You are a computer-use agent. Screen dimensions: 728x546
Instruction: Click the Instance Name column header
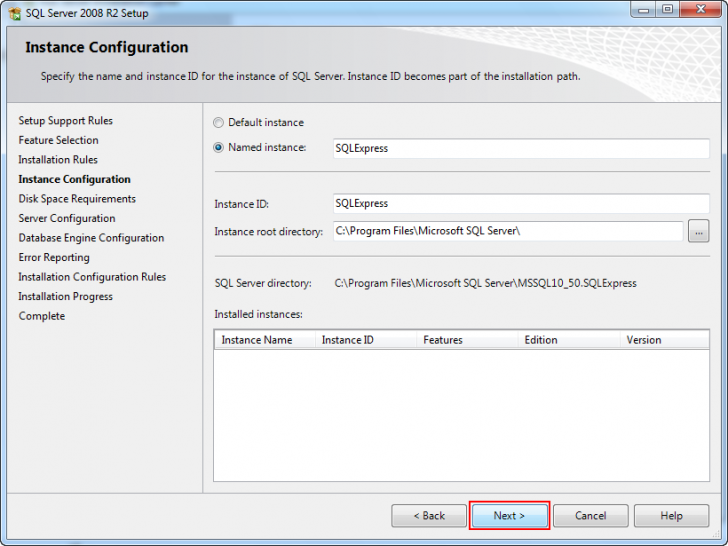265,340
